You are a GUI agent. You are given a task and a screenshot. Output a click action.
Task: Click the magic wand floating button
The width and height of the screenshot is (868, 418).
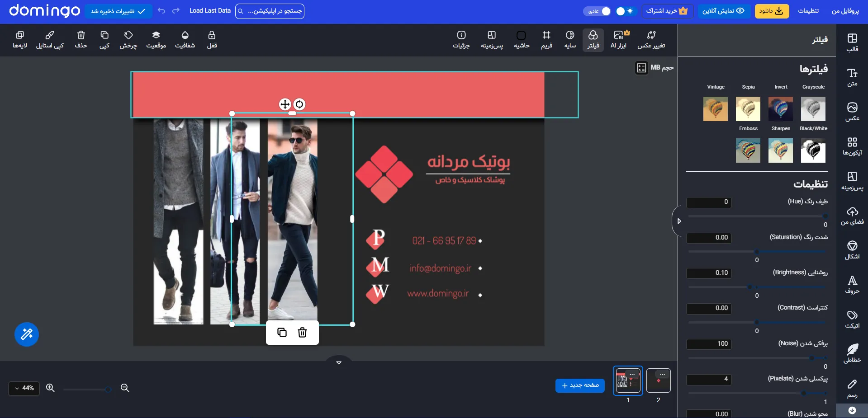27,334
